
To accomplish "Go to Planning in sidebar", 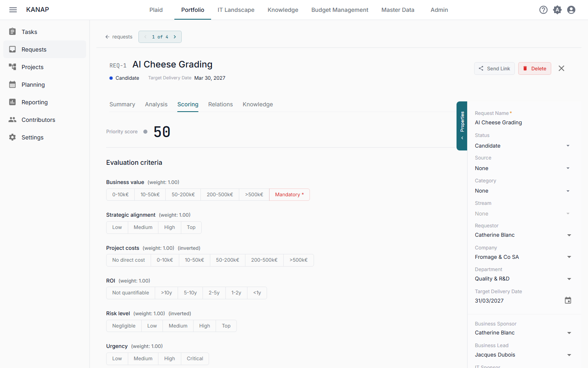I will click(45, 85).
